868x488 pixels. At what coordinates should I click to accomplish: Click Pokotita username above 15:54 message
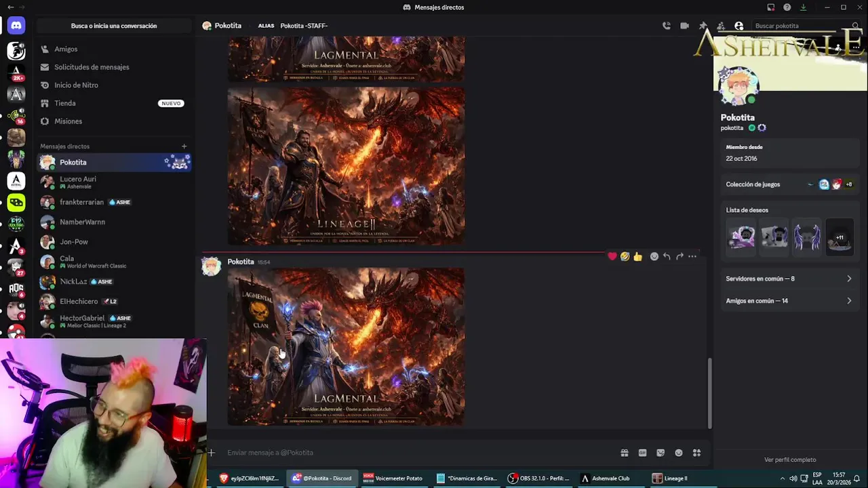241,262
